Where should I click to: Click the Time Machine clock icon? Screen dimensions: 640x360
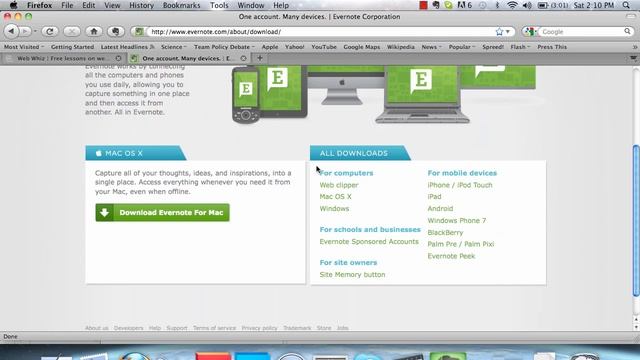[x=483, y=5]
